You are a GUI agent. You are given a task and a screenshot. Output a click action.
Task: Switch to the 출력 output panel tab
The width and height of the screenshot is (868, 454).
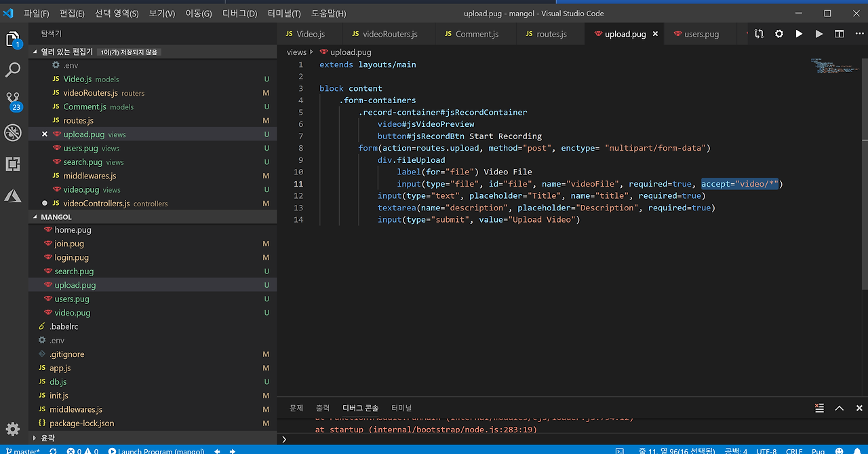tap(322, 408)
